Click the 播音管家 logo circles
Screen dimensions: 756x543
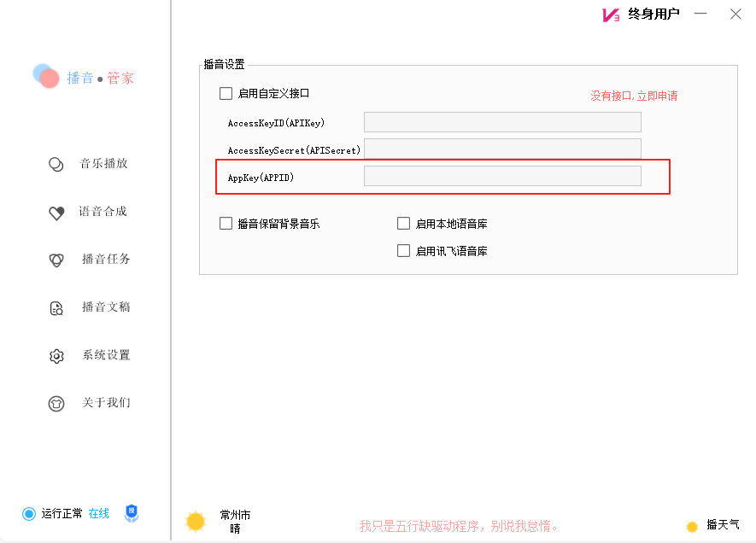pos(46,76)
